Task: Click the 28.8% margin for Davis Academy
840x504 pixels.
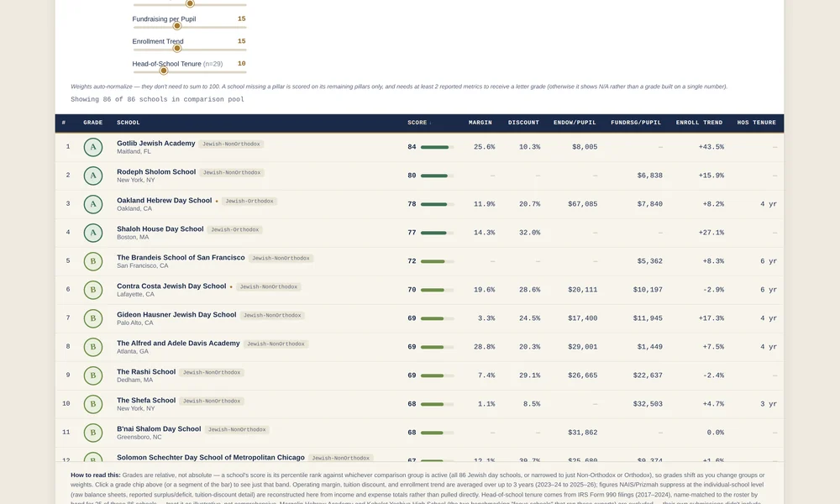Action: [x=485, y=347]
